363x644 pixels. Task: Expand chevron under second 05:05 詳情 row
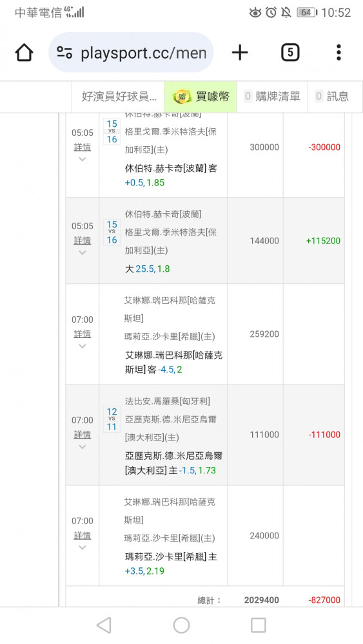(x=83, y=252)
